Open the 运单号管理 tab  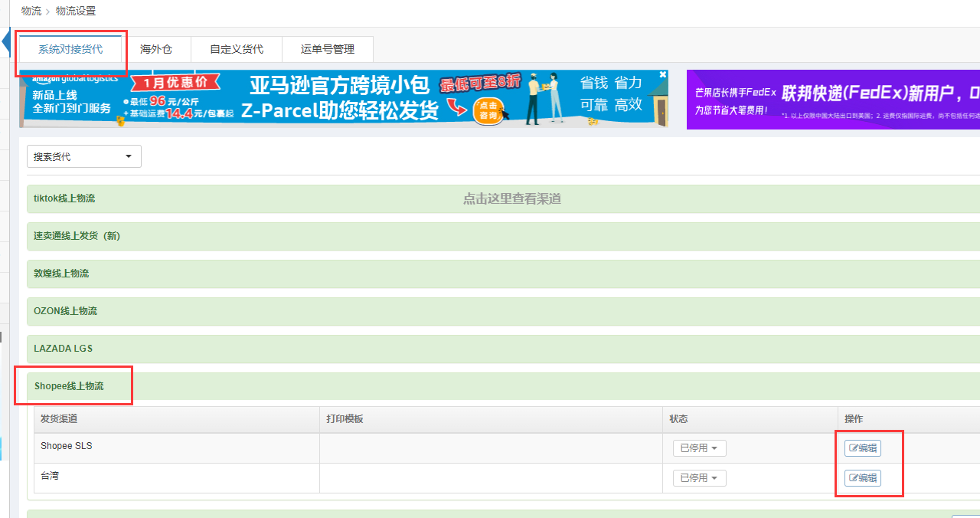point(328,49)
